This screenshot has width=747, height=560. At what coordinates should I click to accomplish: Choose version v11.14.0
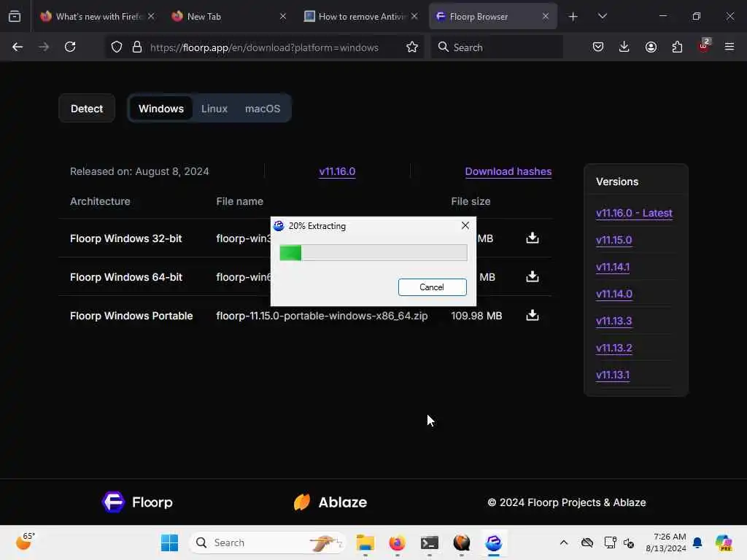coord(614,294)
